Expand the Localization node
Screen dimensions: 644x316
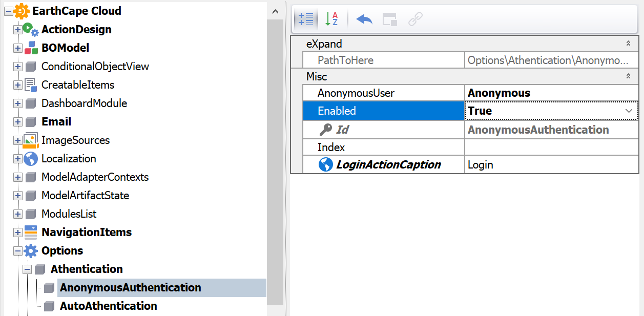pyautogui.click(x=18, y=159)
